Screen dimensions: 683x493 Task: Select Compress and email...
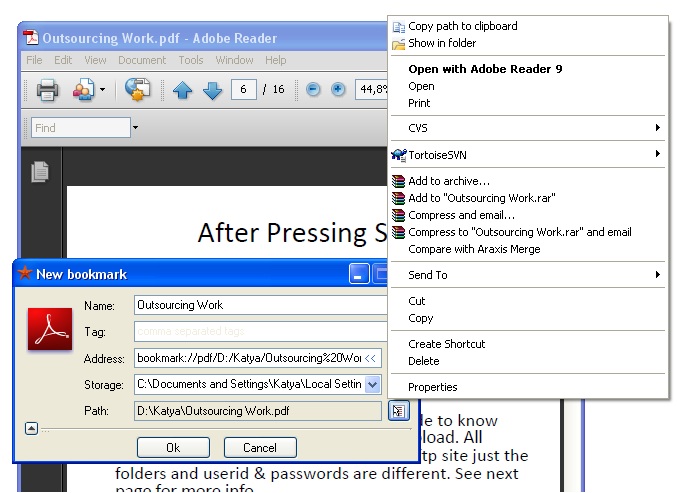(527, 215)
